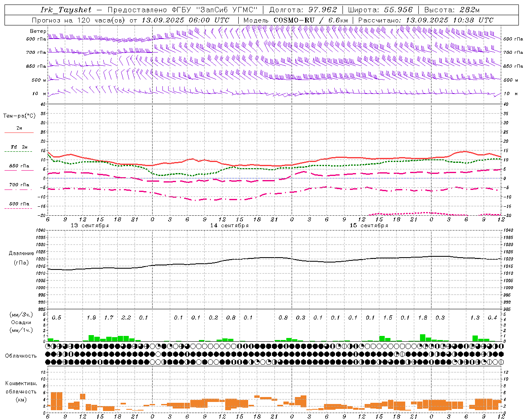Click the Облачность panel label
525x420 pixels.
[21, 356]
